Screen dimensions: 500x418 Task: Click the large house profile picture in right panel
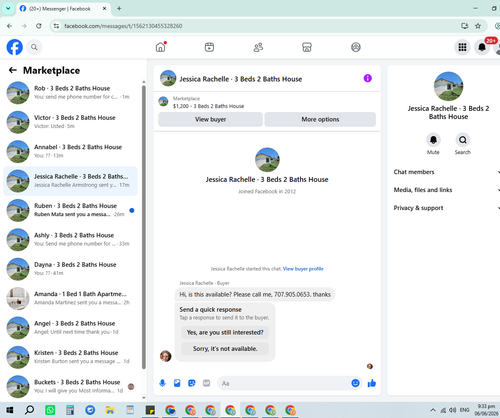point(448,86)
